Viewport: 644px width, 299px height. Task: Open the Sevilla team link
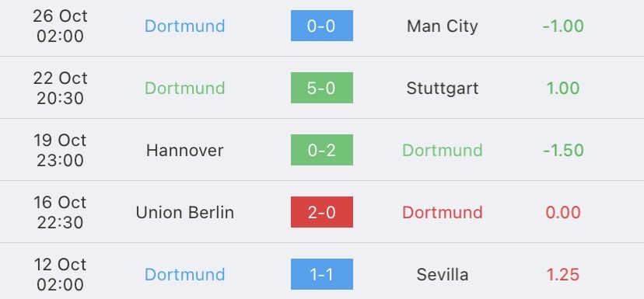pos(443,274)
